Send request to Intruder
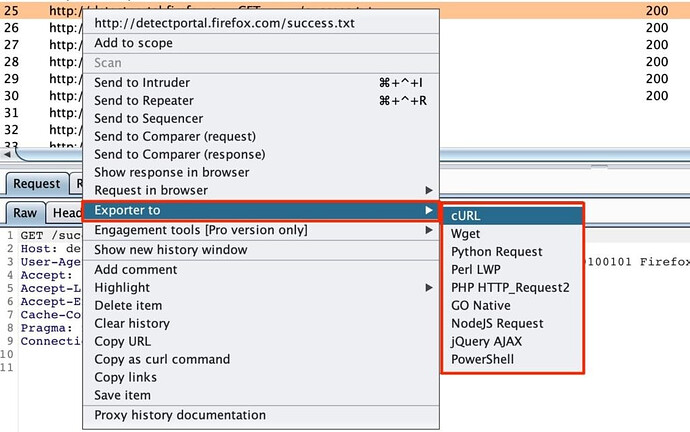 (x=142, y=83)
